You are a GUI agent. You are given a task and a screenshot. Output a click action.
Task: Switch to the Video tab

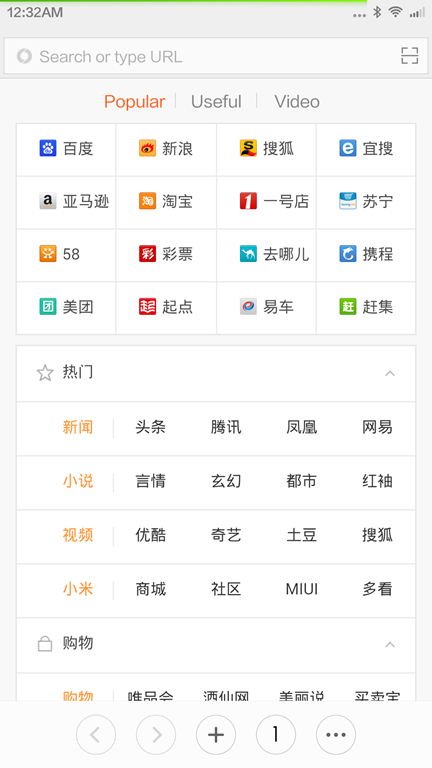coord(297,101)
